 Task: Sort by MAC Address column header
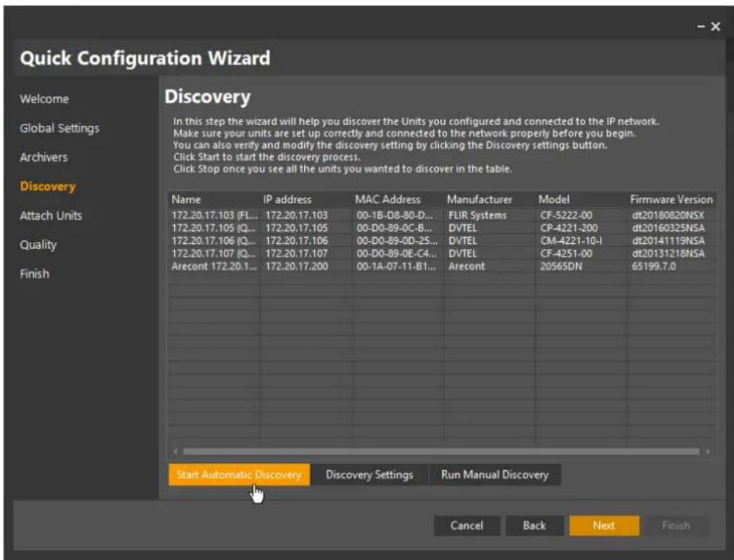[397, 200]
